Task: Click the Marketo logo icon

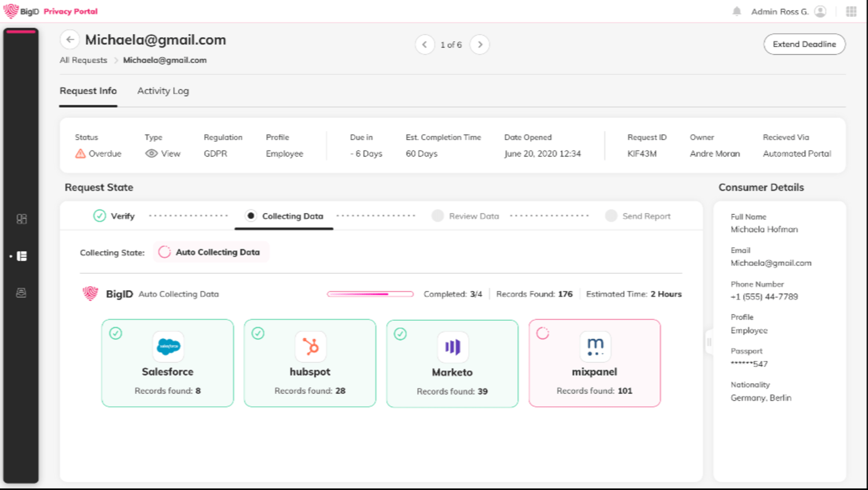Action: (x=453, y=347)
